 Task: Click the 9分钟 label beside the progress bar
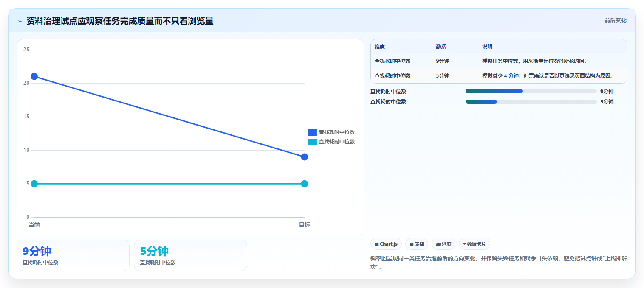click(x=607, y=91)
